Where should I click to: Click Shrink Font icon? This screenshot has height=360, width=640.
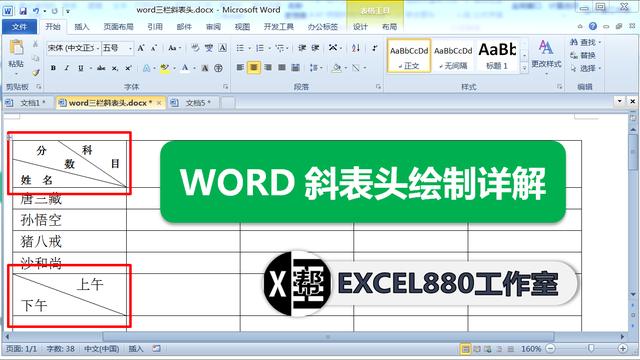(x=154, y=48)
